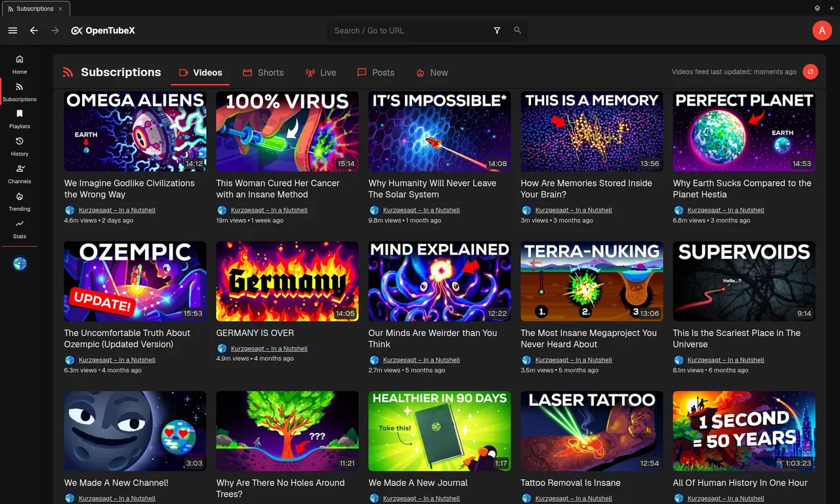Open "How Are Memories Stored Inside Your Brain?" title

point(587,189)
